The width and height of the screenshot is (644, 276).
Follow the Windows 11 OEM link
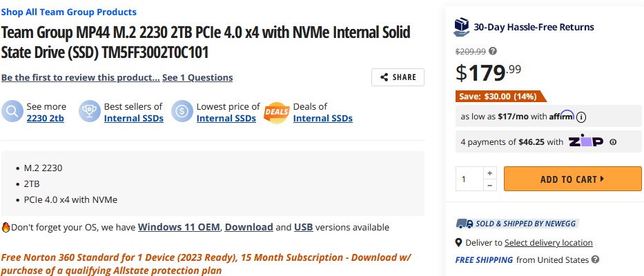point(179,227)
